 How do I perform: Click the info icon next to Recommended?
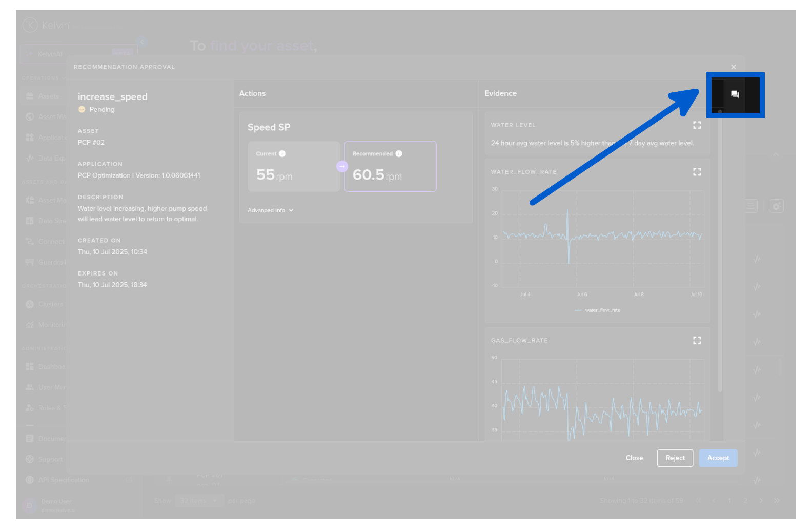click(399, 154)
